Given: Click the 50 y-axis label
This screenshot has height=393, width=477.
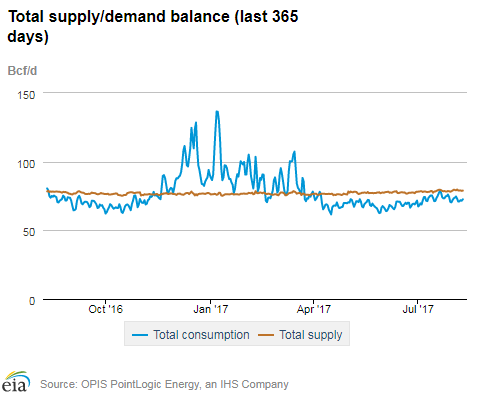Looking at the screenshot, I should point(29,232).
